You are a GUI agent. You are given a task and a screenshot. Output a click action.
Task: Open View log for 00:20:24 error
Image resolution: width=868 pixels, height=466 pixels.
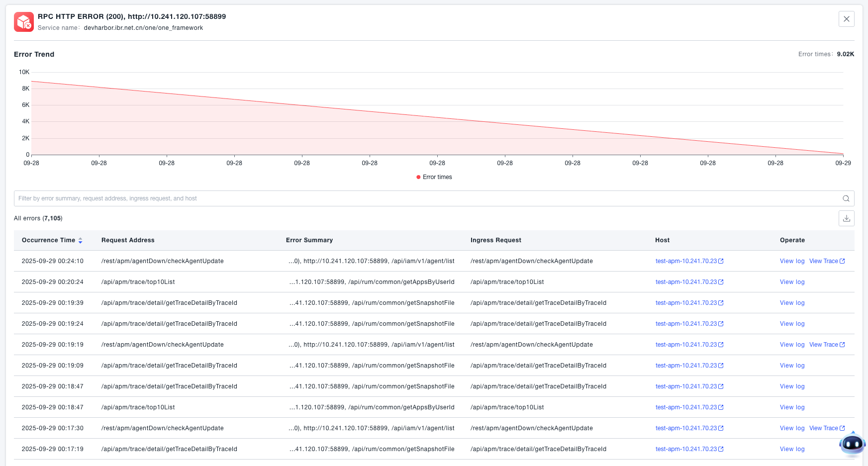click(792, 282)
